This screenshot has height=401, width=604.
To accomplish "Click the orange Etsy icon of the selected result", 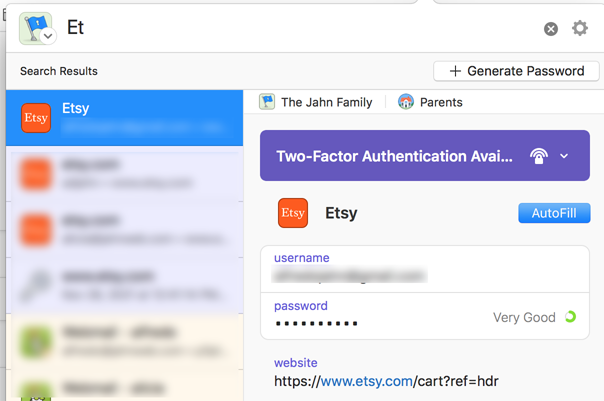I will click(36, 118).
